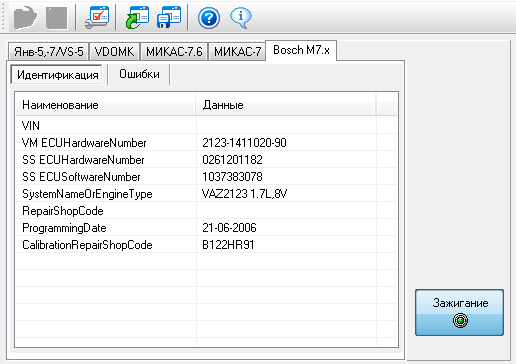The width and height of the screenshot is (516, 364).
Task: Select the МИКАС-7 tab
Action: click(237, 52)
